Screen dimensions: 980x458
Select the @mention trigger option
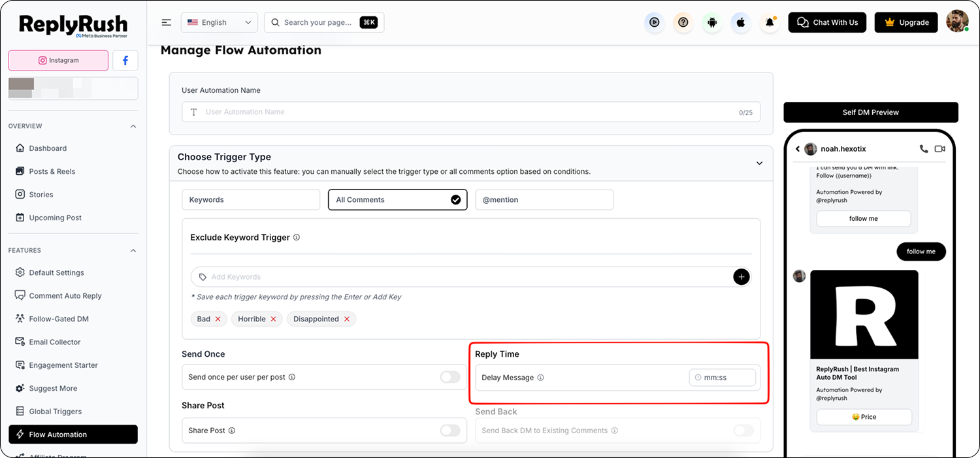[544, 200]
